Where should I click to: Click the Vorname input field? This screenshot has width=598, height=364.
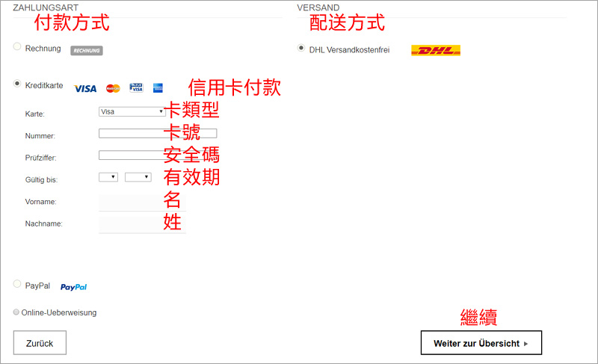(x=131, y=202)
